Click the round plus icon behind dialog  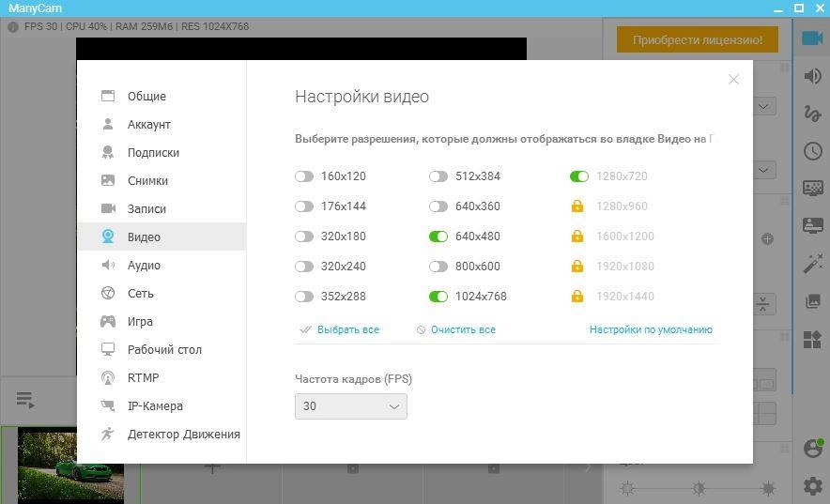point(767,239)
